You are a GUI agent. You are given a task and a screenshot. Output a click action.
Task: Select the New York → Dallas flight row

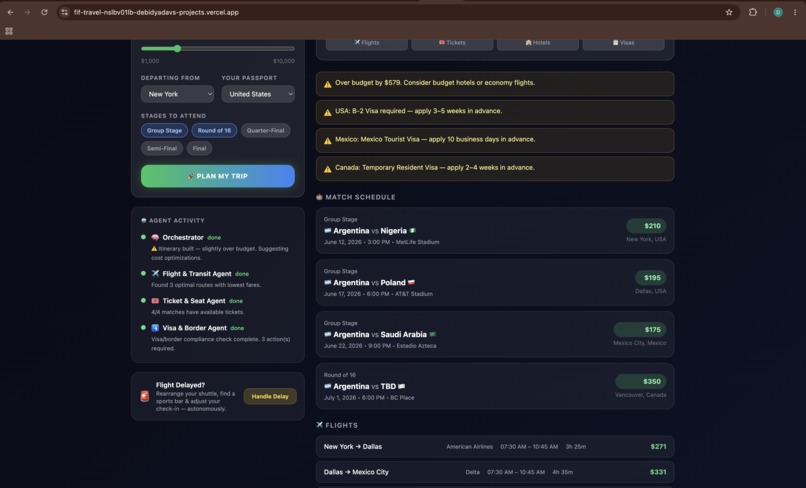coord(495,447)
